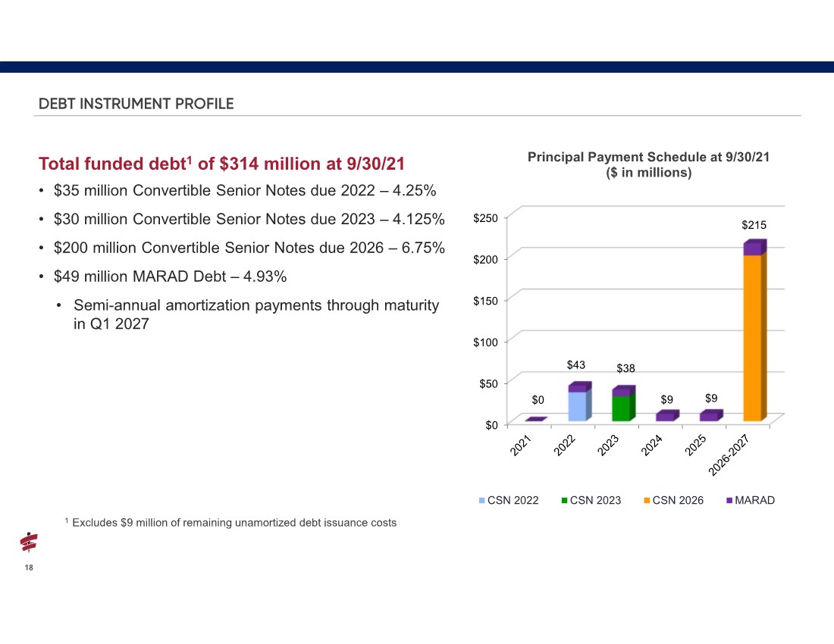This screenshot has width=834, height=644.
Task: Click the '$150' y-axis label
Action: tap(485, 302)
